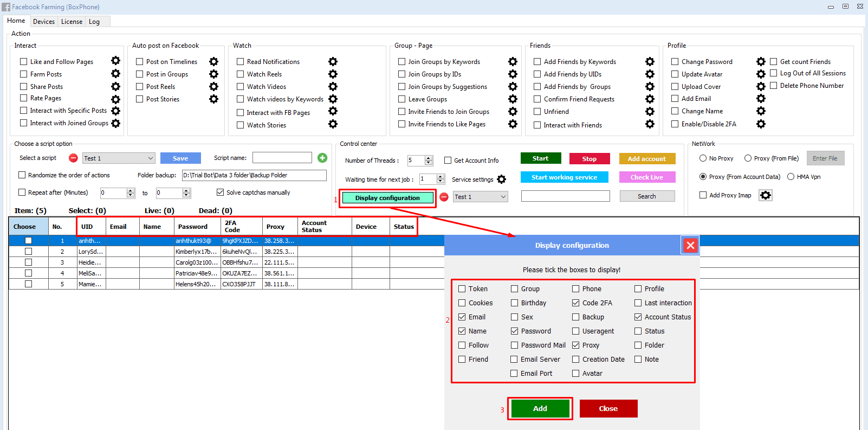Open settings gear for Post Stories
868x430 pixels.
tap(214, 99)
